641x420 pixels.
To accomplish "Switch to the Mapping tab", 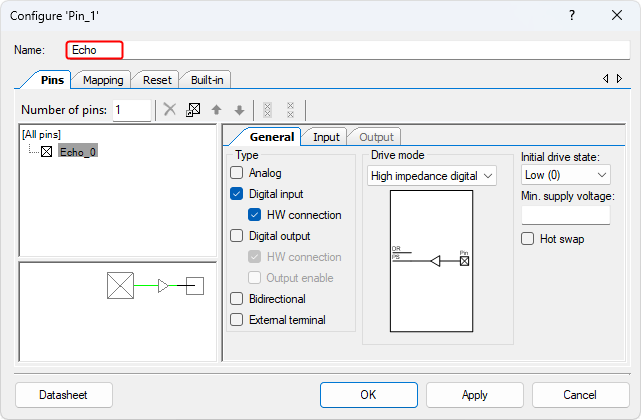I will pos(103,80).
